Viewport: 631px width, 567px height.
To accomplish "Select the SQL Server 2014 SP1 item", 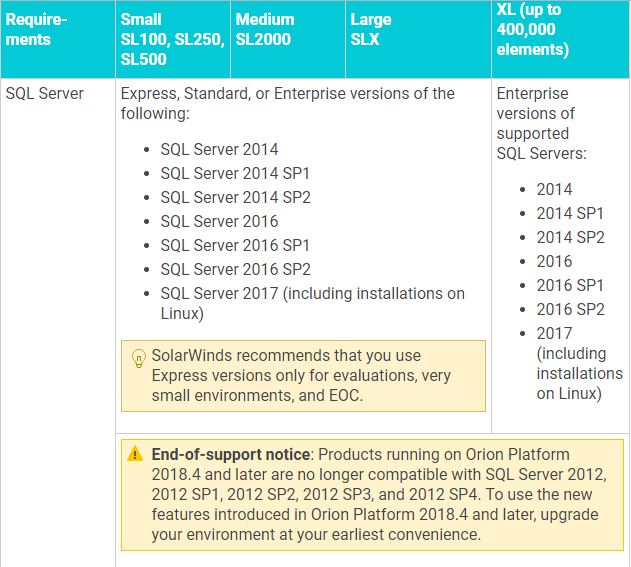I will 235,174.
